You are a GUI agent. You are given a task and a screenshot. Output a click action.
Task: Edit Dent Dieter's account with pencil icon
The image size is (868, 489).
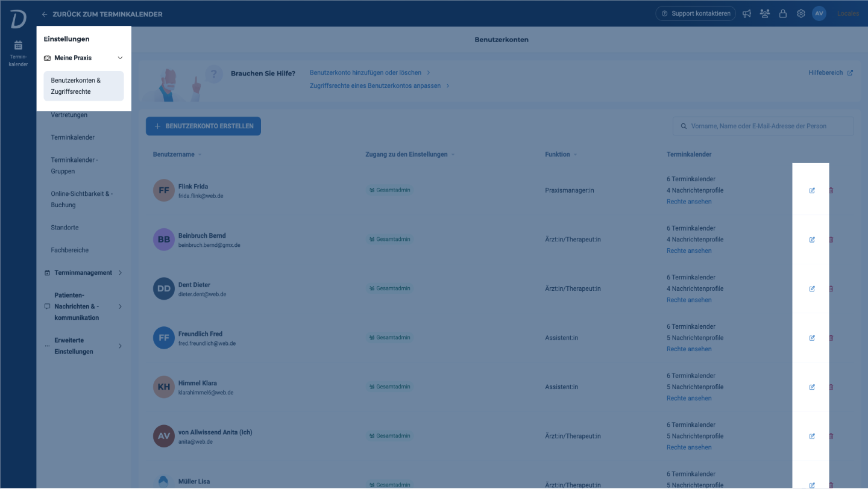pyautogui.click(x=812, y=288)
